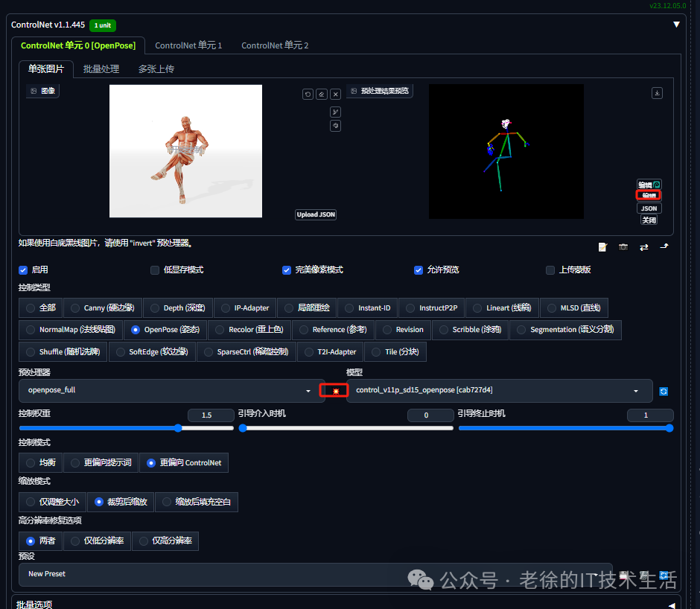Click the 引导介入时机 value field showing 0
This screenshot has width=700, height=609.
point(430,415)
